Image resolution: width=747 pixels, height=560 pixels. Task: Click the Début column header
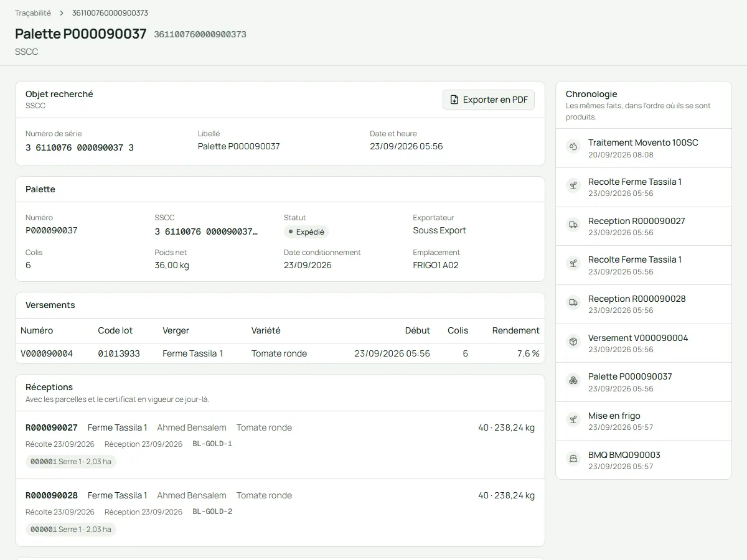418,330
